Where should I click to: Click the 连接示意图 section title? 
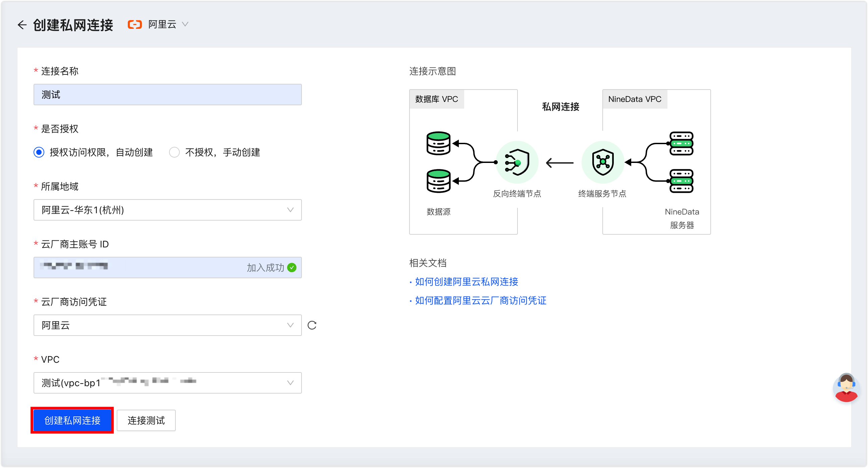pos(433,71)
